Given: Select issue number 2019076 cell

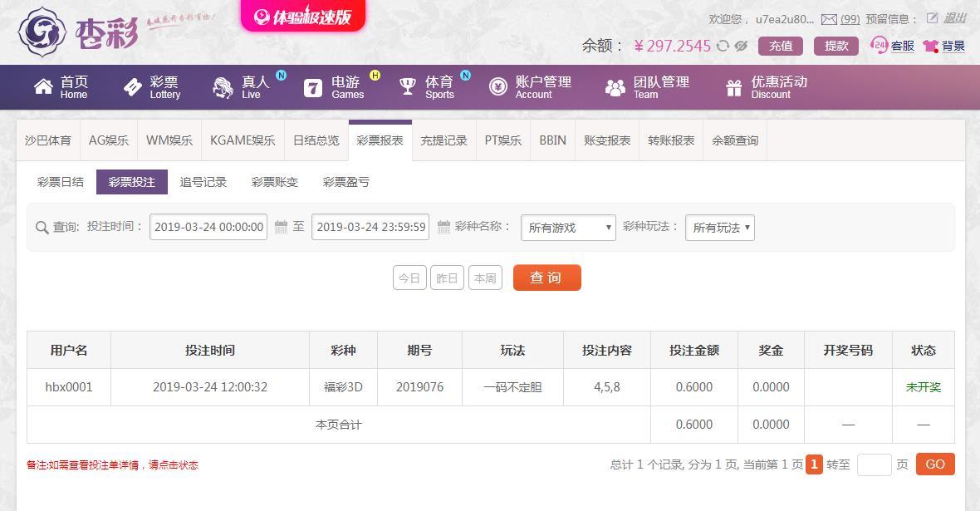Looking at the screenshot, I should point(419,387).
